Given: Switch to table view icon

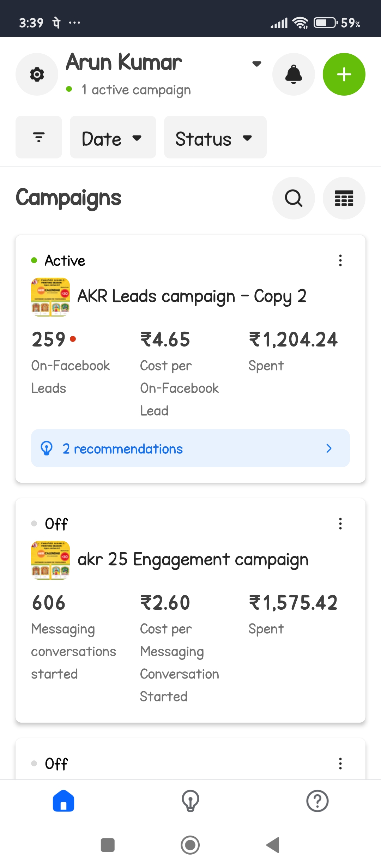Looking at the screenshot, I should 344,198.
